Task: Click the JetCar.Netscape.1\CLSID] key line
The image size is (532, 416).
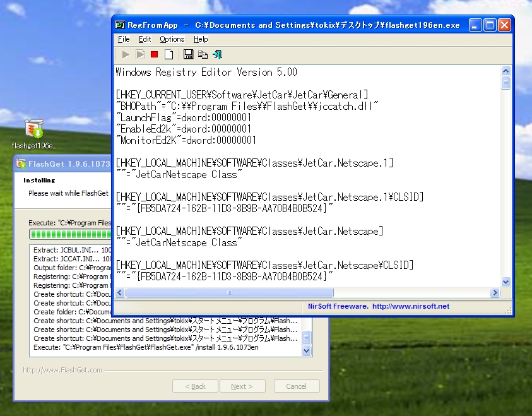Action: pos(269,197)
